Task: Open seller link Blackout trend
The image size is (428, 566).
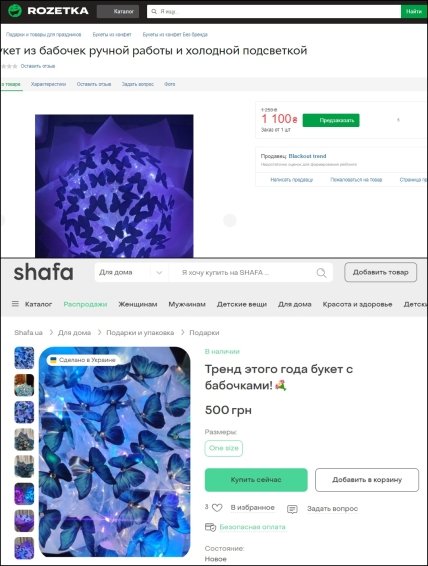Action: pos(307,156)
